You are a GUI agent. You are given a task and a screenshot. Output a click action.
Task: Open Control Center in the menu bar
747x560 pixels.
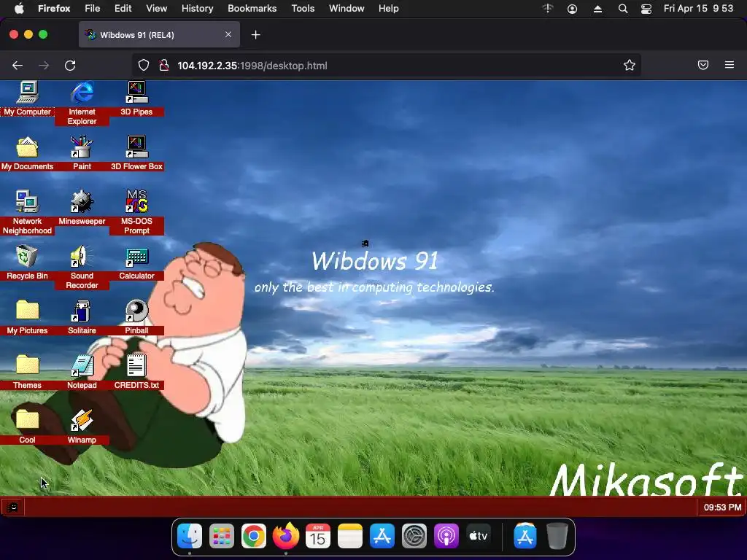point(646,9)
